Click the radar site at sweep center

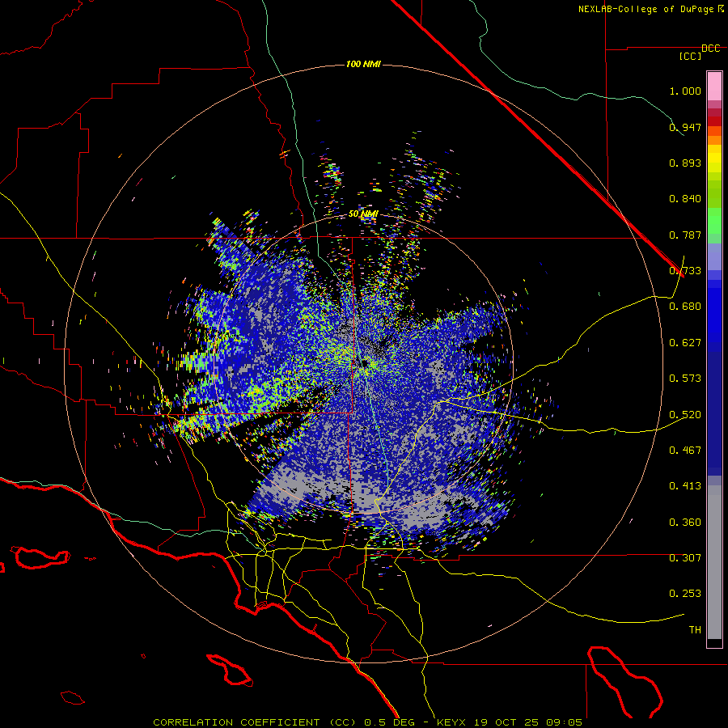(365, 363)
